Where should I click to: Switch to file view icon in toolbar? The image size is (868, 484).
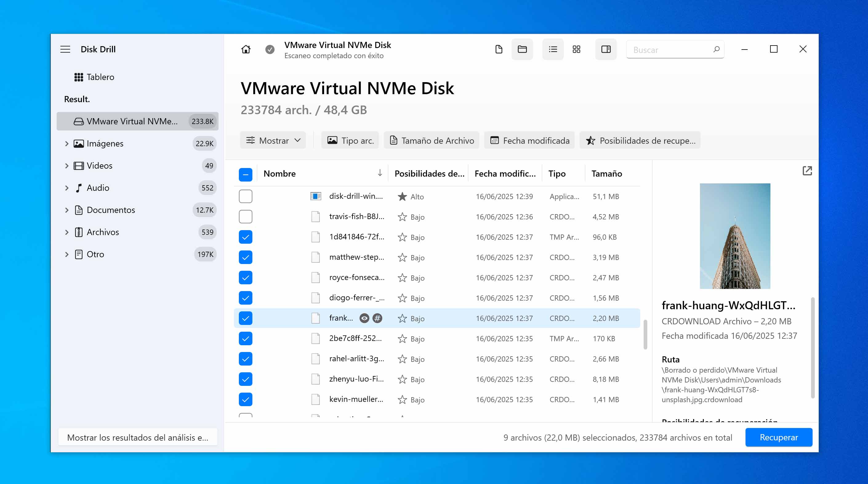pyautogui.click(x=499, y=49)
